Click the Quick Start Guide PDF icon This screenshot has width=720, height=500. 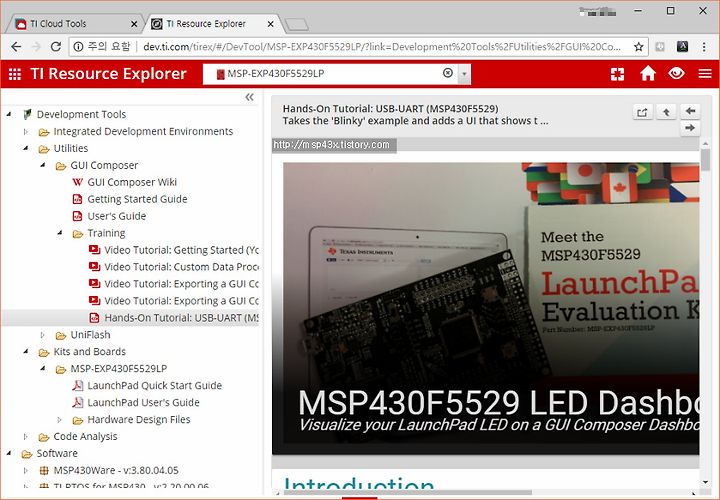pyautogui.click(x=78, y=386)
